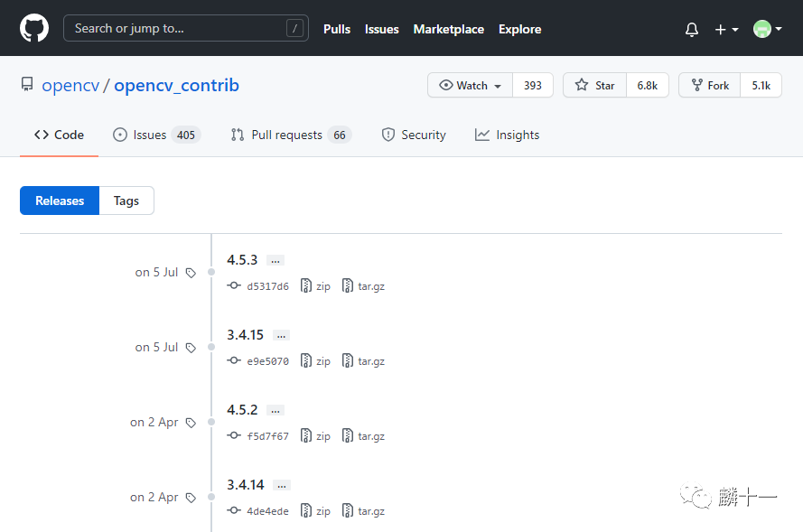
Task: Click the 405 issues counter badge
Action: click(186, 135)
